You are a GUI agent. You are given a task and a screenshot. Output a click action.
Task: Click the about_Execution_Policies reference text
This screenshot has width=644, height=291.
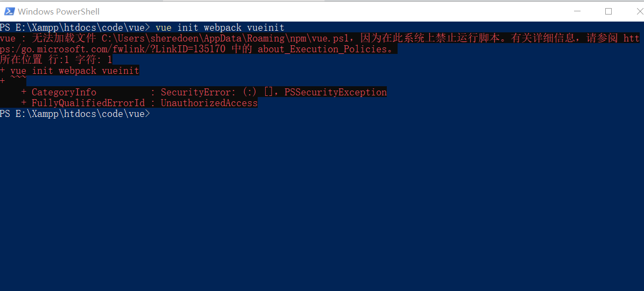click(x=322, y=50)
